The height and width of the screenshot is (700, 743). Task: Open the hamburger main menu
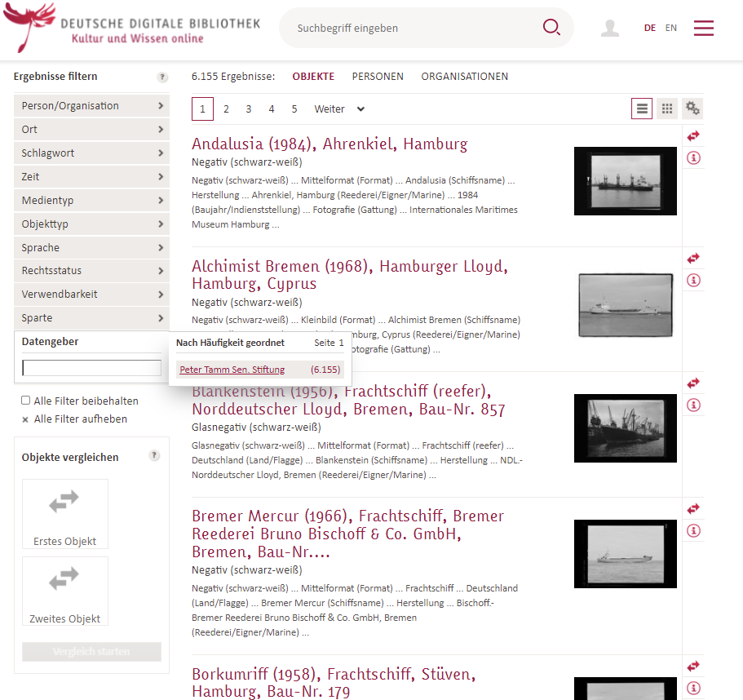tap(704, 28)
